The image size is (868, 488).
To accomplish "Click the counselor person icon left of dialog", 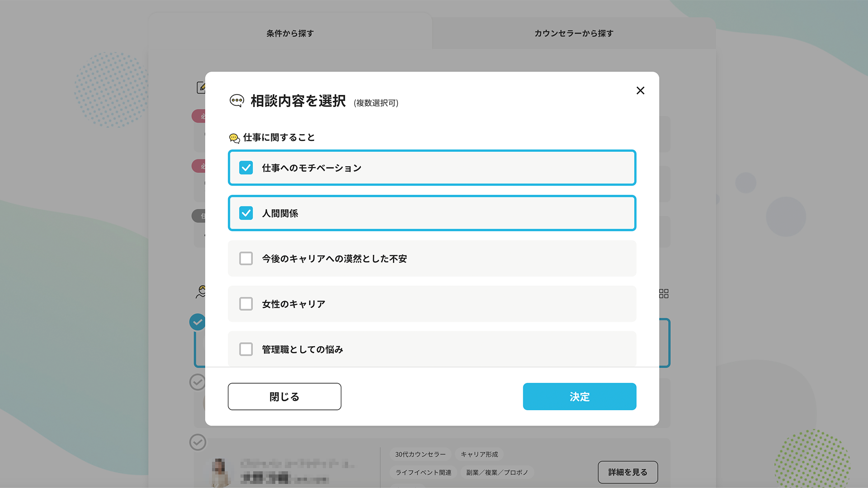I will point(201,292).
